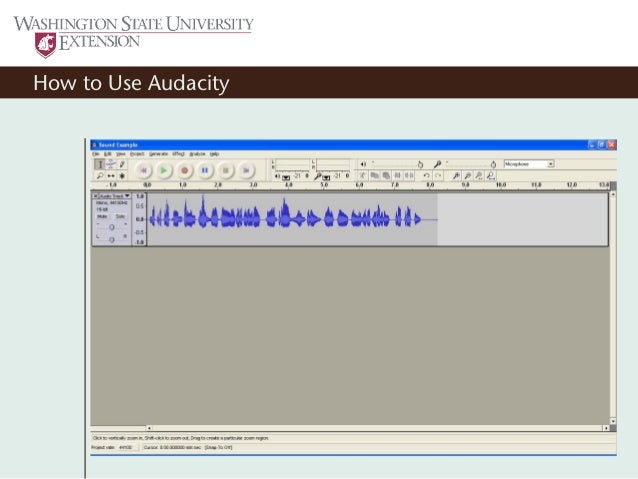Click the Cut scissors icon
This screenshot has width=638, height=479.
pyautogui.click(x=362, y=175)
